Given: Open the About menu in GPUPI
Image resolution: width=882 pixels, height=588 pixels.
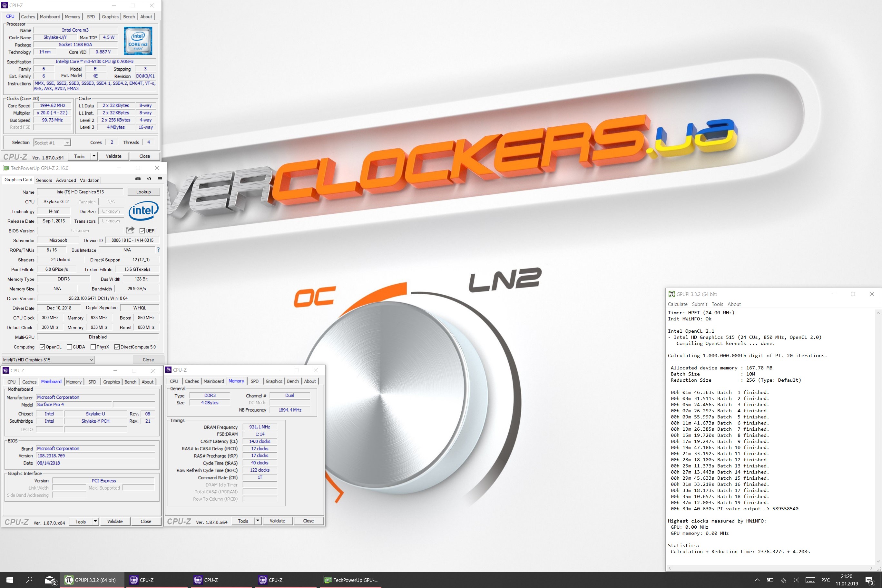Looking at the screenshot, I should (734, 304).
